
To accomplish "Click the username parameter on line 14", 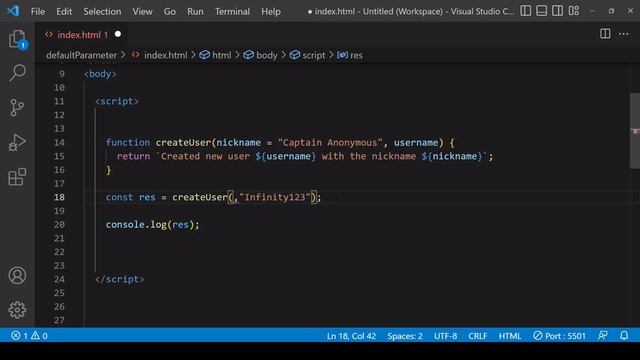I will [x=416, y=142].
